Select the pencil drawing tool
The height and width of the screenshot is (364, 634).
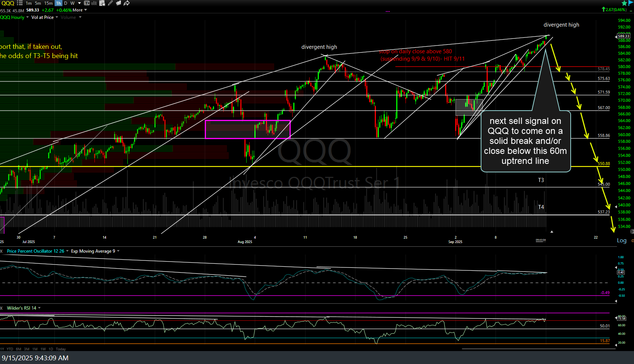point(110,3)
